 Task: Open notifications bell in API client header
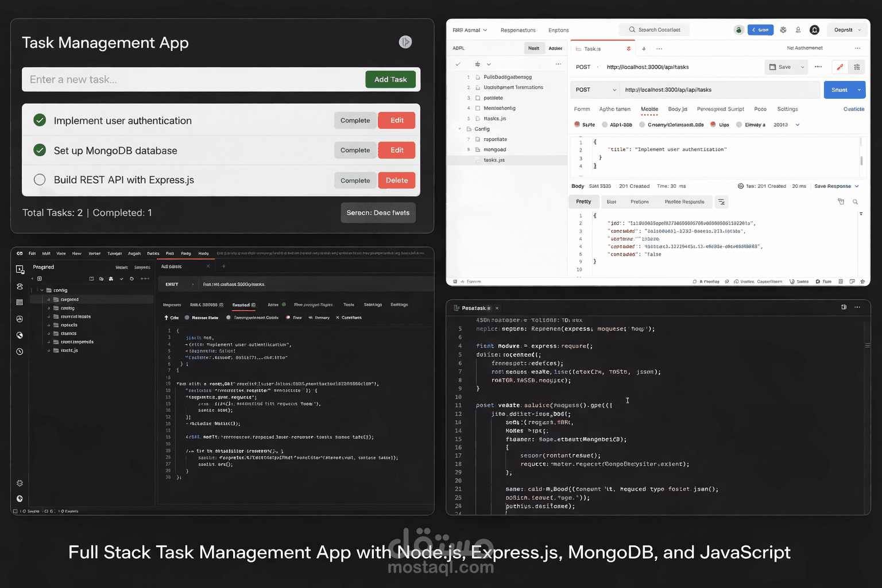pos(798,30)
